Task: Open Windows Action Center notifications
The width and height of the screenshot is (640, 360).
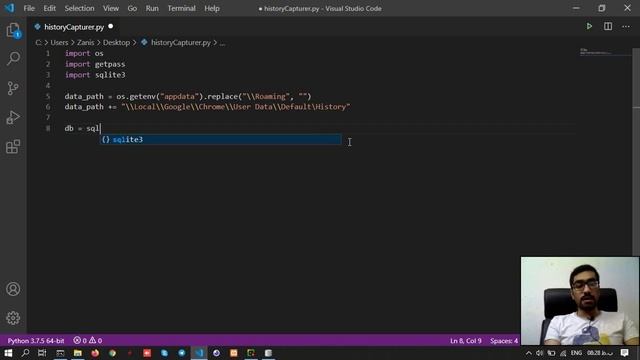Action: tap(624, 353)
